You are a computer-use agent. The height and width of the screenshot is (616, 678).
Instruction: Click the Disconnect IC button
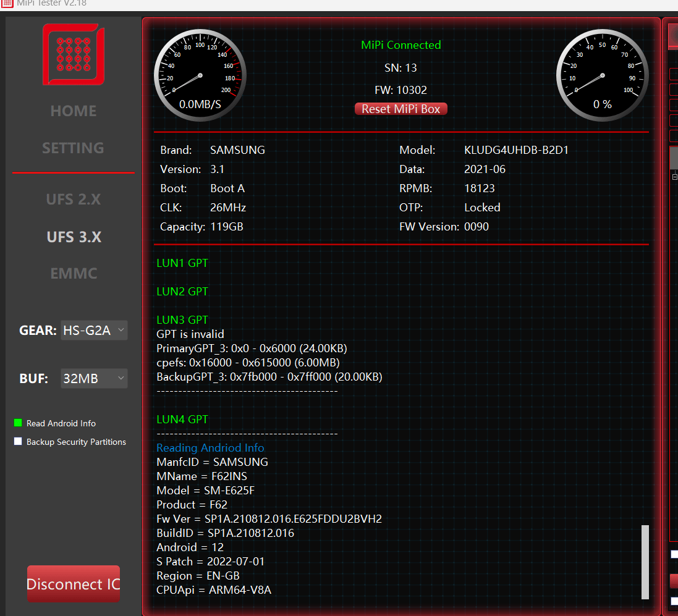74,584
